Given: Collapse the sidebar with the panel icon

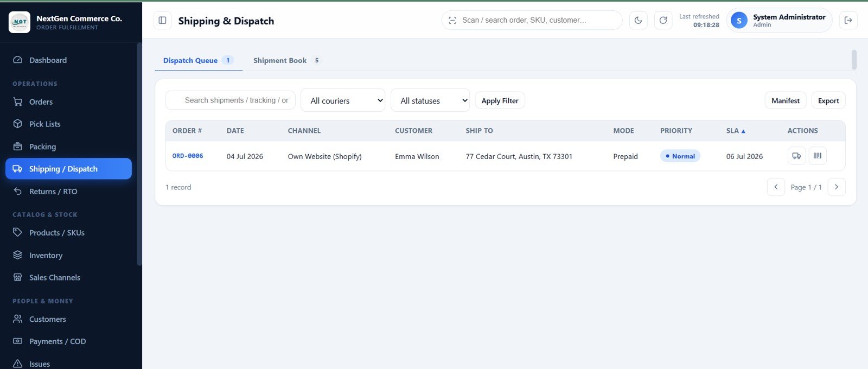Looking at the screenshot, I should (162, 21).
